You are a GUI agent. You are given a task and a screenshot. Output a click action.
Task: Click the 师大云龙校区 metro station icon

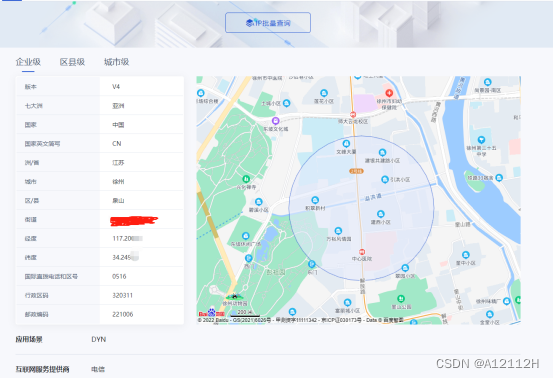353,114
